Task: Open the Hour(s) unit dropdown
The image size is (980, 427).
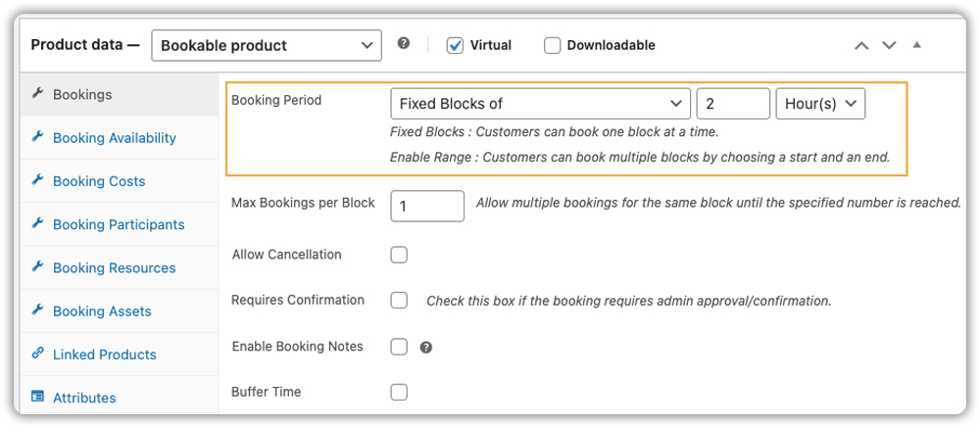Action: [x=820, y=104]
